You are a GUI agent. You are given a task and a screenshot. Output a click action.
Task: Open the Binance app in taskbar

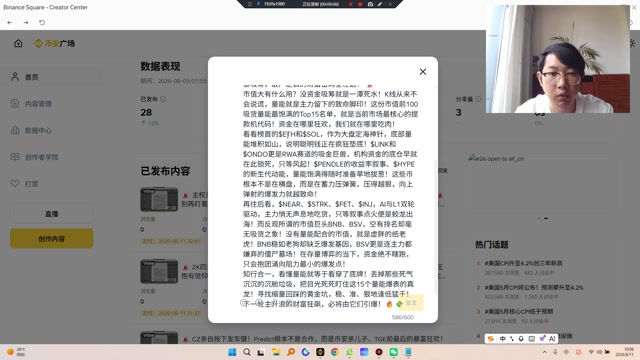[x=320, y=352]
